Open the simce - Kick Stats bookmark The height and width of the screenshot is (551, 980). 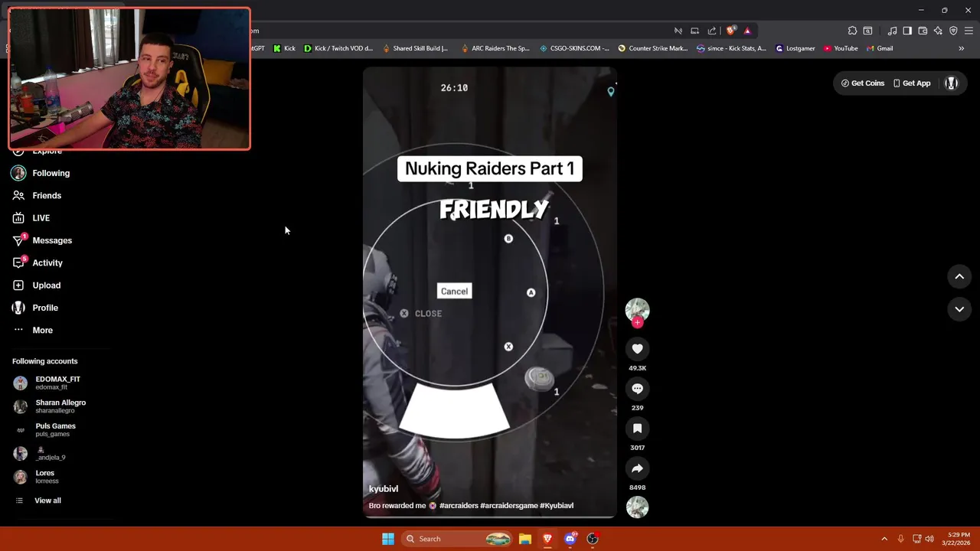click(x=732, y=48)
